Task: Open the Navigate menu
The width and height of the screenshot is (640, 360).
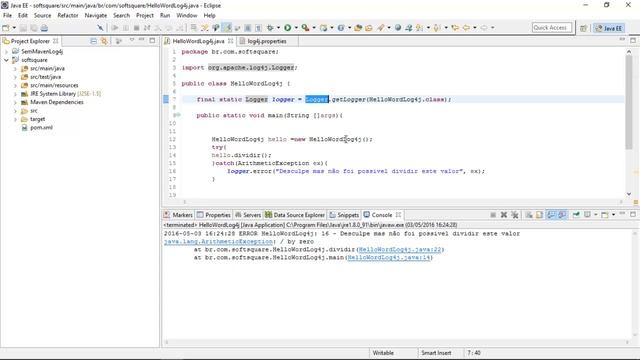Action: (96, 16)
